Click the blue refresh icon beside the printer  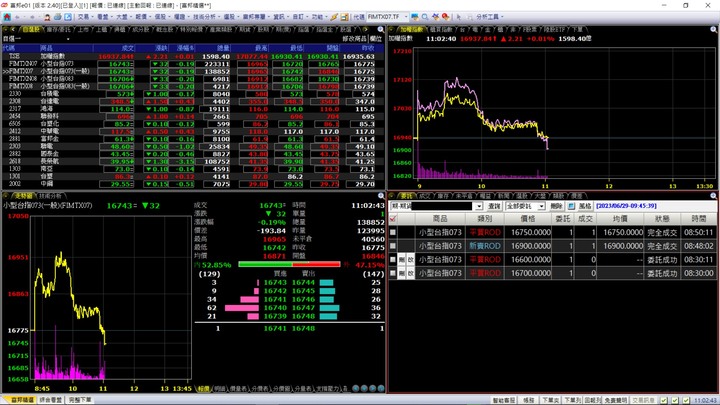pos(68,17)
